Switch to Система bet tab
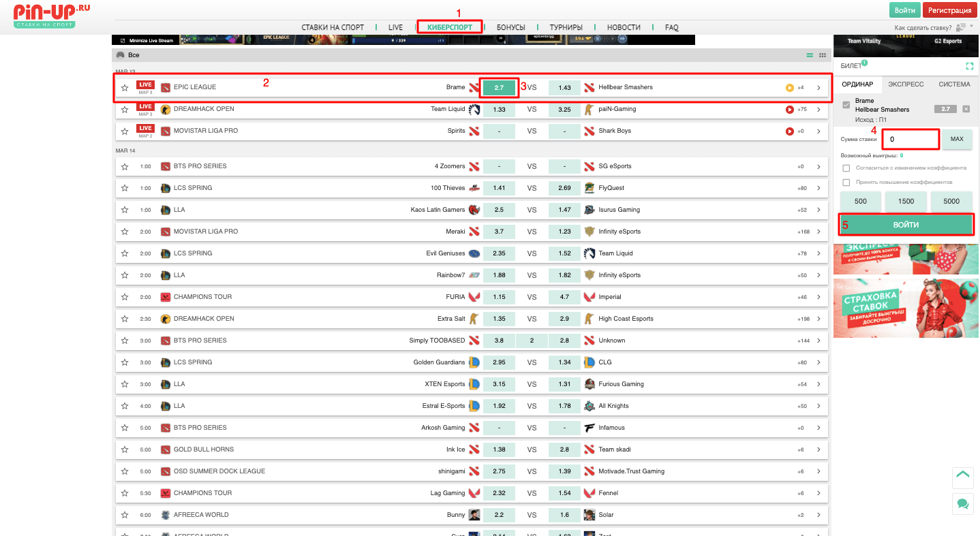The image size is (980, 536). pos(954,84)
